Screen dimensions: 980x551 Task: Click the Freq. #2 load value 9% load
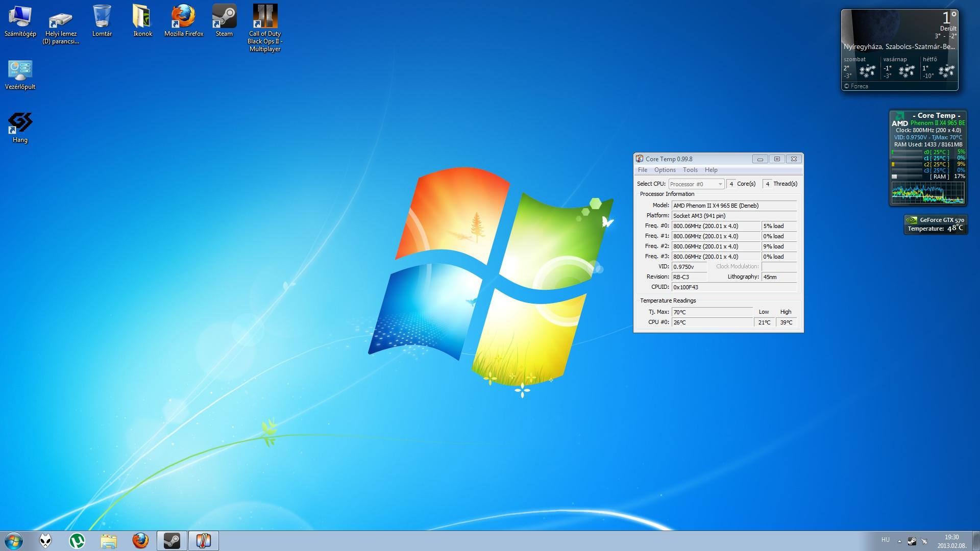pos(779,246)
